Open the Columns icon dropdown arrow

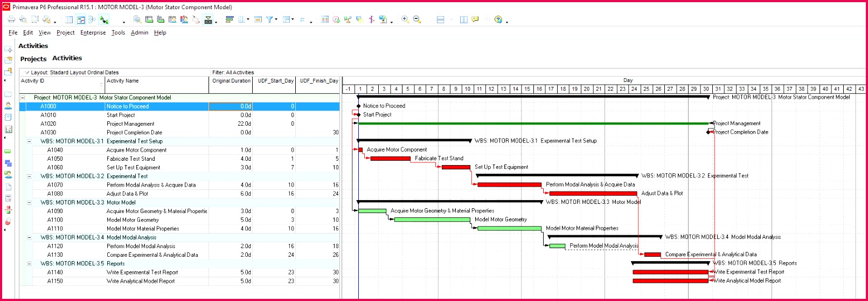pos(248,20)
